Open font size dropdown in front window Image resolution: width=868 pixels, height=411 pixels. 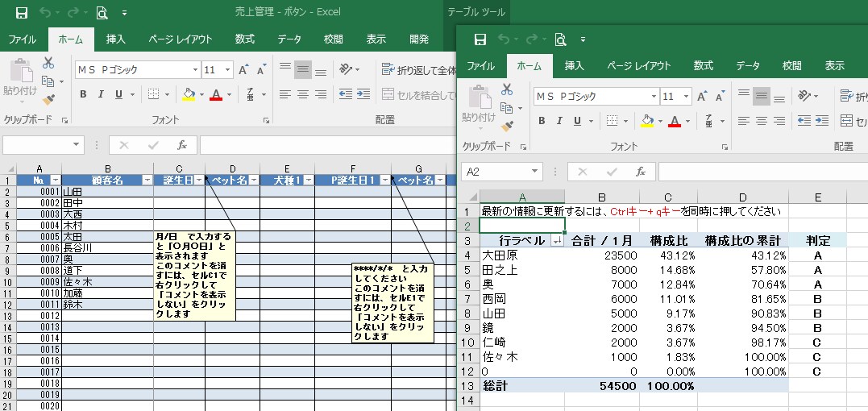pos(687,96)
